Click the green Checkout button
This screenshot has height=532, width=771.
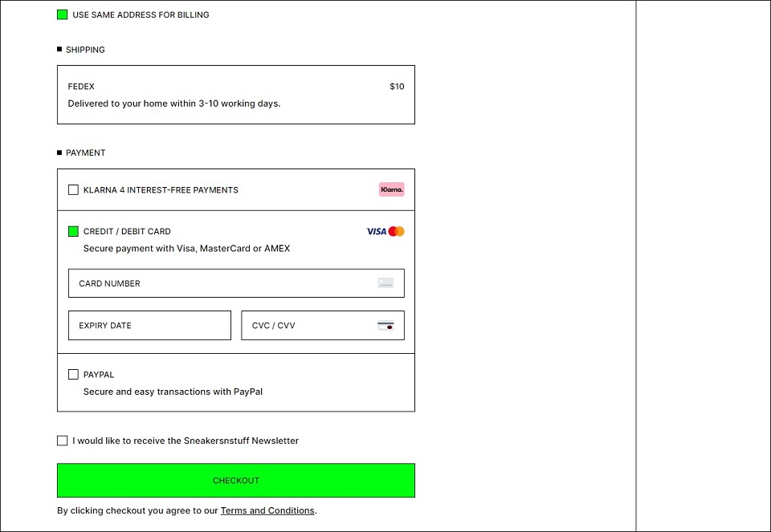pyautogui.click(x=236, y=481)
